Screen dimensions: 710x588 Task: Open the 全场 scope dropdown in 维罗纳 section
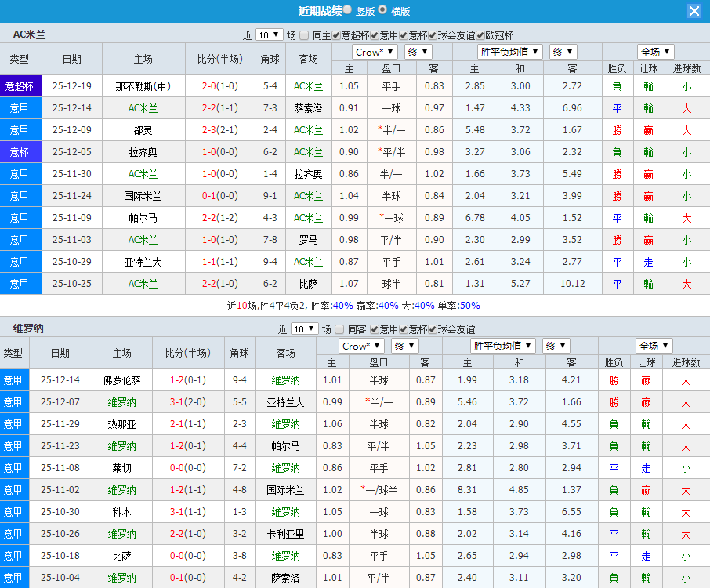tap(654, 345)
